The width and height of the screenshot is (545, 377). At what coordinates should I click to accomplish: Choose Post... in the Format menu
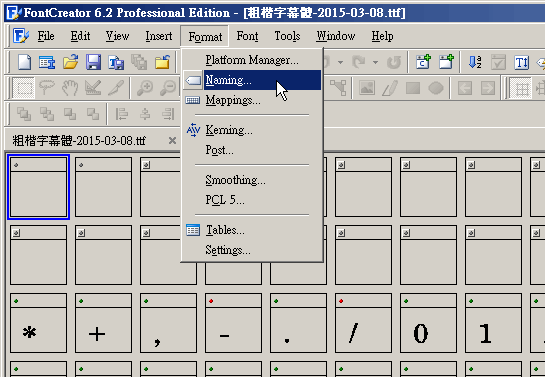[252, 150]
